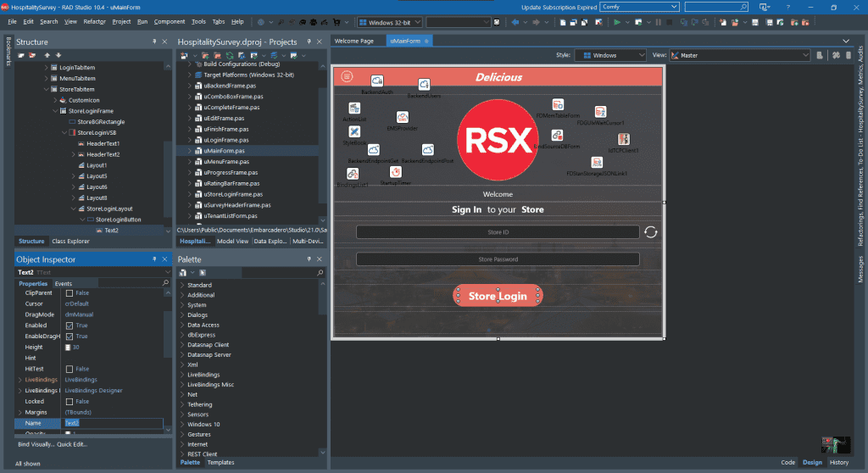Toggle the Locked property checkbox
Image resolution: width=868 pixels, height=473 pixels.
click(70, 402)
